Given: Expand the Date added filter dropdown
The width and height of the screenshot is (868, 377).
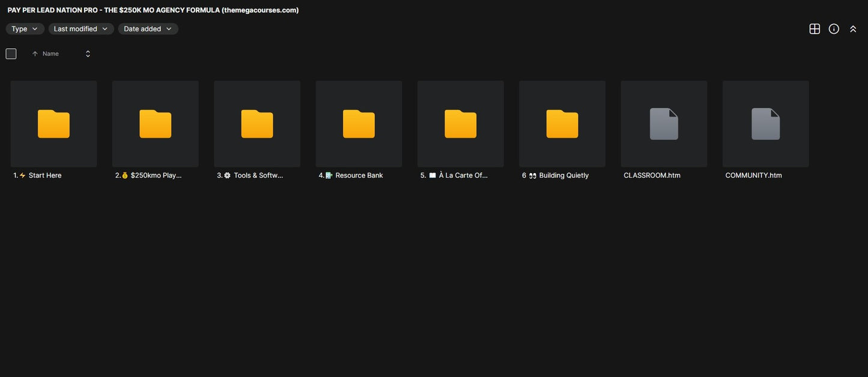Looking at the screenshot, I should [x=148, y=29].
